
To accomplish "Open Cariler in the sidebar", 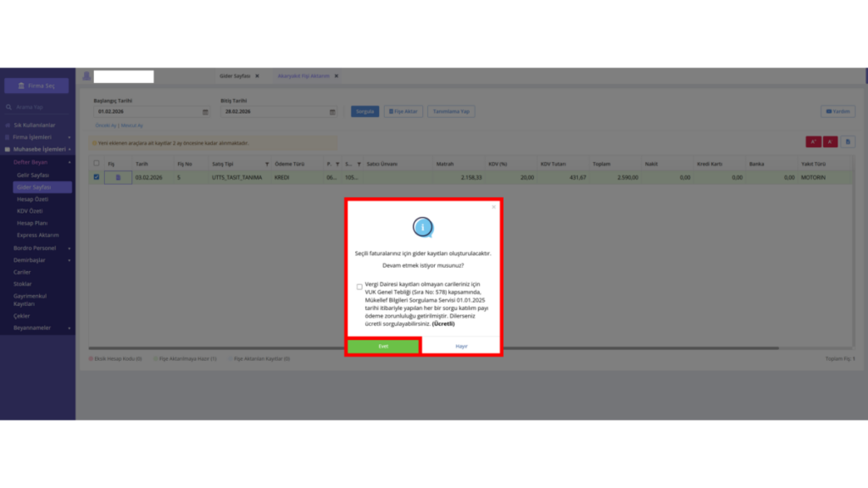I will tap(22, 272).
